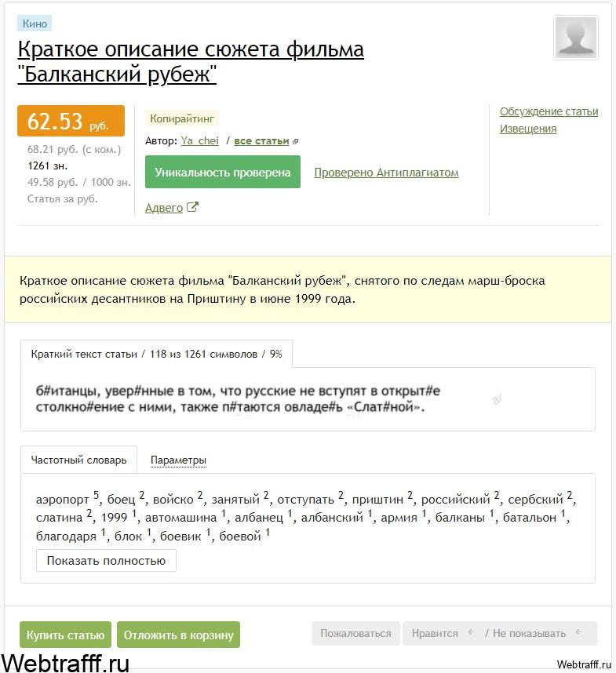Click the word "боевик" in the dictionary
The width and height of the screenshot is (616, 673).
[x=180, y=537]
